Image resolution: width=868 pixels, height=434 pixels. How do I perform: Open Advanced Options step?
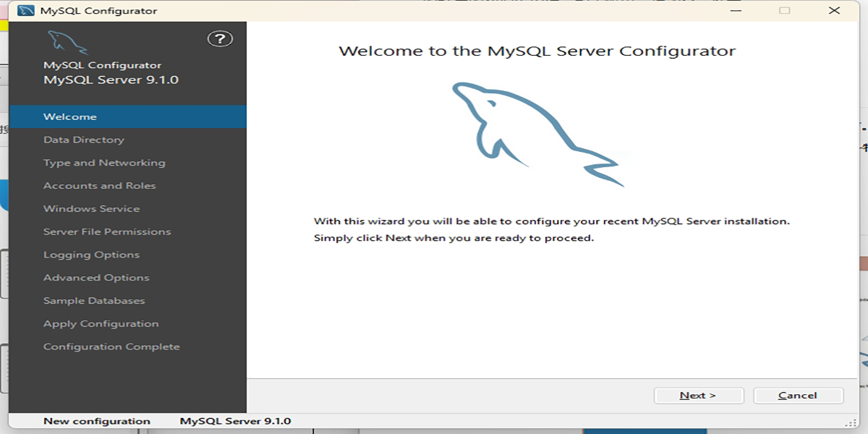point(96,278)
